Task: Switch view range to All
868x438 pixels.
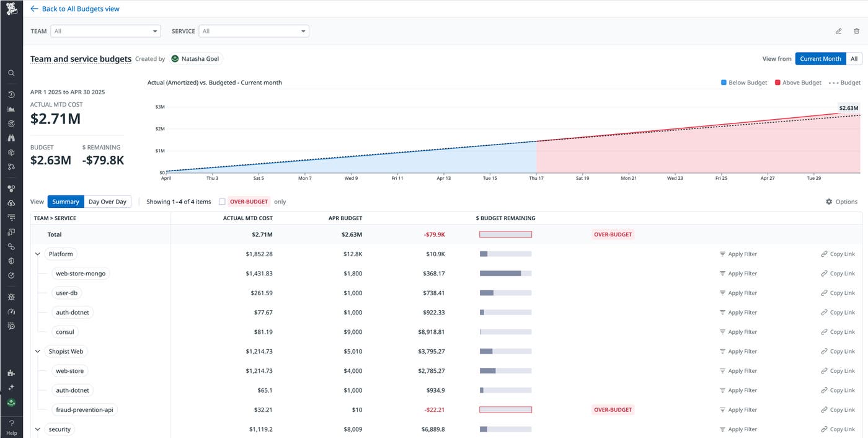Action: coord(854,59)
